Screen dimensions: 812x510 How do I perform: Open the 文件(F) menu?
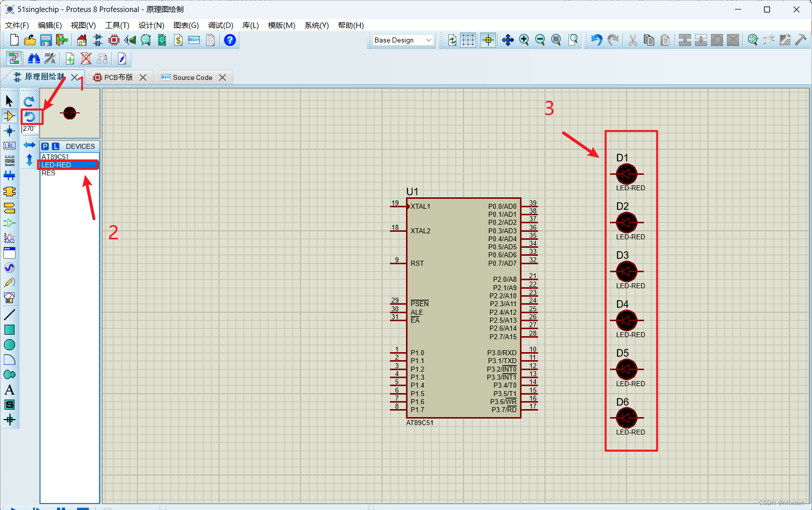17,25
